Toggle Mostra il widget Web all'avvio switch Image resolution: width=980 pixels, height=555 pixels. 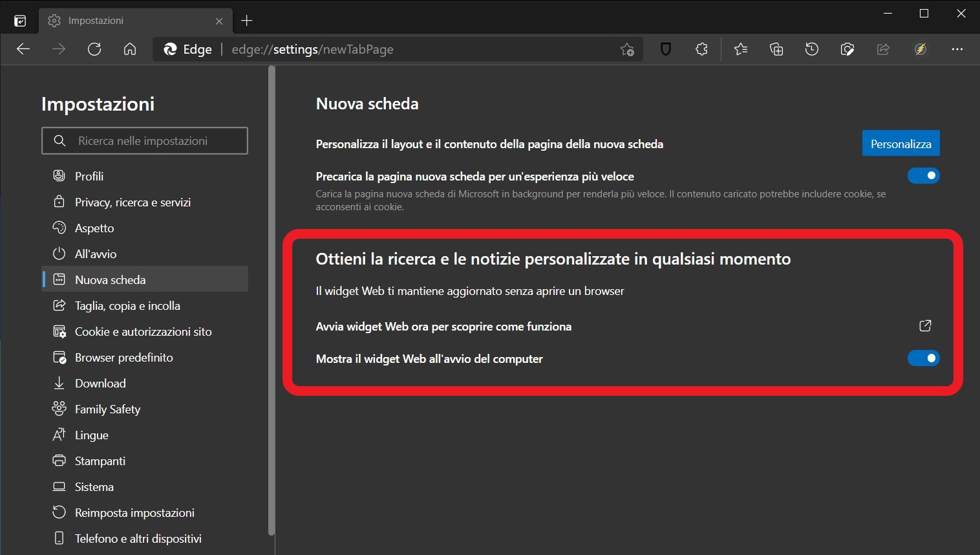(x=924, y=358)
